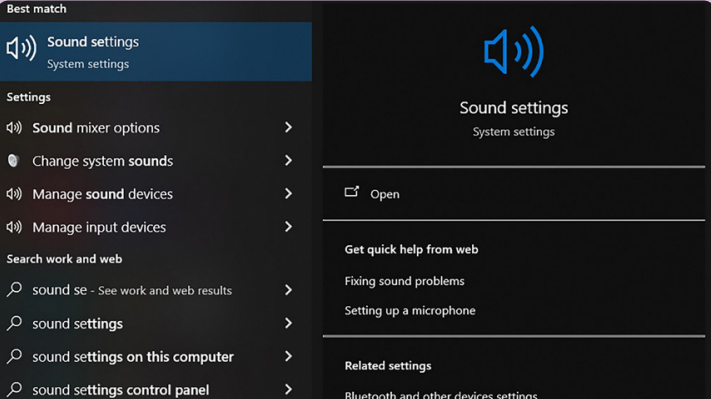Image resolution: width=711 pixels, height=399 pixels.
Task: Open Setting up a microphone help link
Action: pos(410,311)
